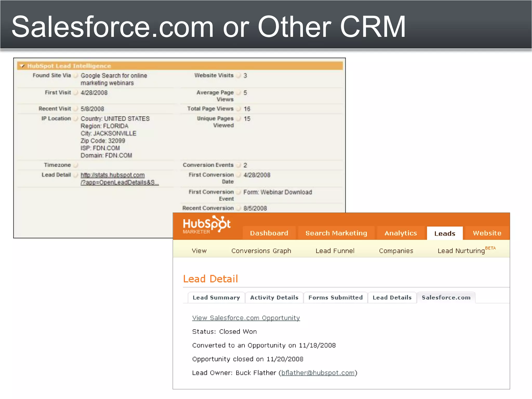This screenshot has width=532, height=399.
Task: Click the 'Status: Closed Won' text
Action: click(x=224, y=331)
